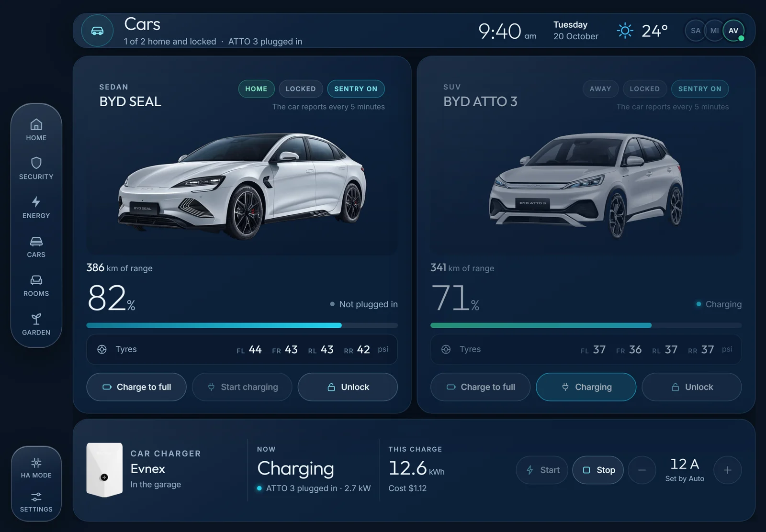Toggle the HOME badge on BYD Seal

coord(256,89)
